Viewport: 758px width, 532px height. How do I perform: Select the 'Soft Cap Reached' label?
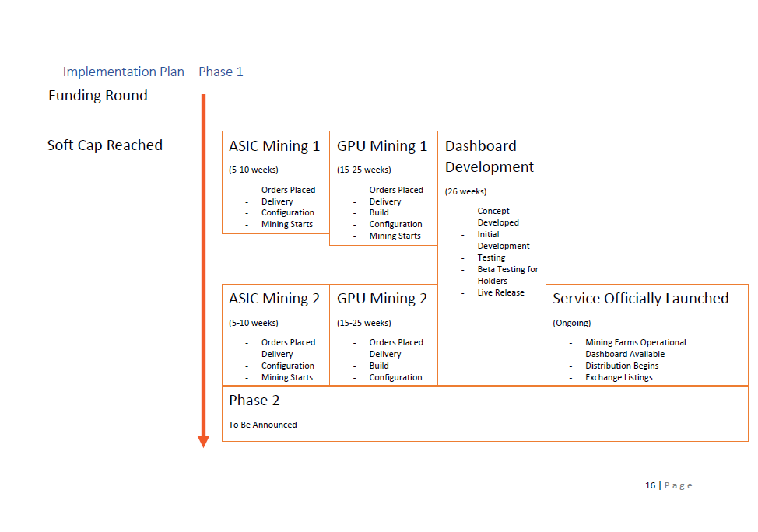(105, 145)
